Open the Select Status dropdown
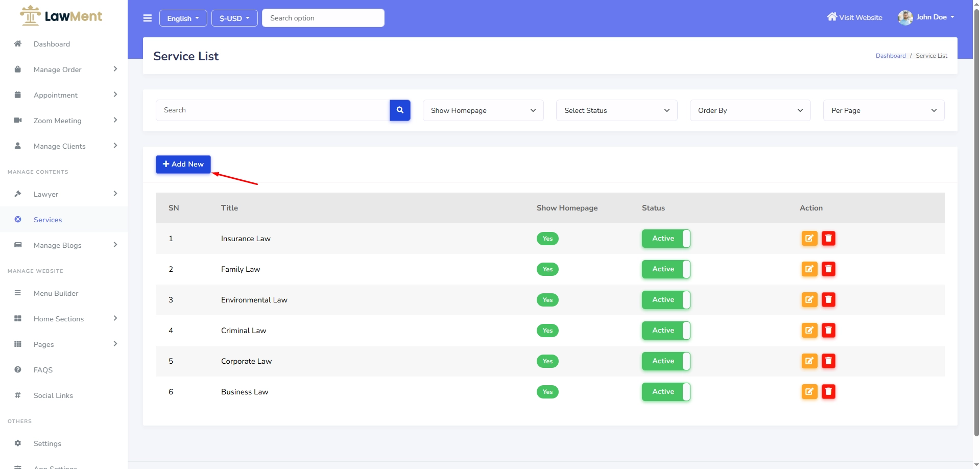The height and width of the screenshot is (469, 980). tap(616, 110)
